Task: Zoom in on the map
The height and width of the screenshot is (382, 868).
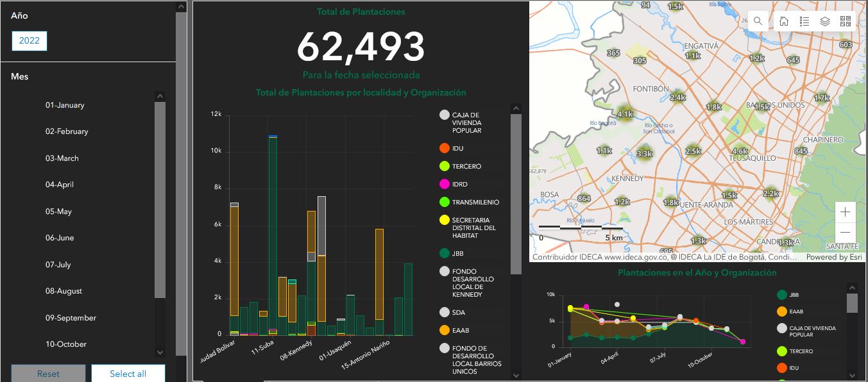Action: [x=846, y=212]
